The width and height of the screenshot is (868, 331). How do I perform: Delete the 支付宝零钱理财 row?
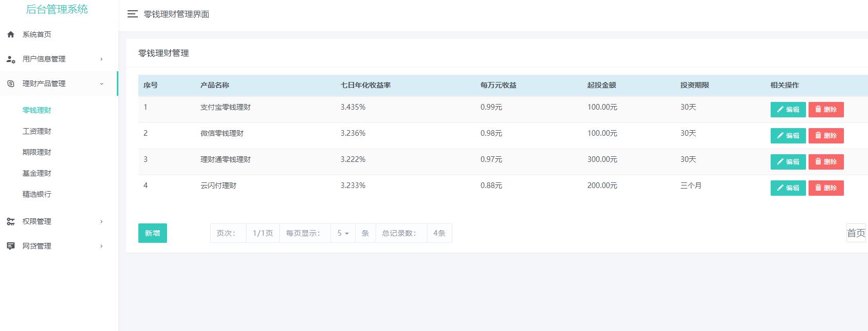pos(826,110)
